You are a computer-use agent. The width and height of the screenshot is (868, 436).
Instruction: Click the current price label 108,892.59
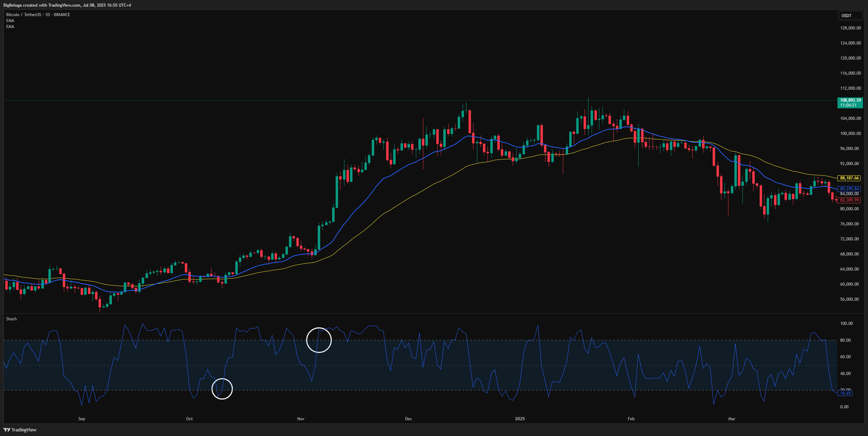[850, 100]
